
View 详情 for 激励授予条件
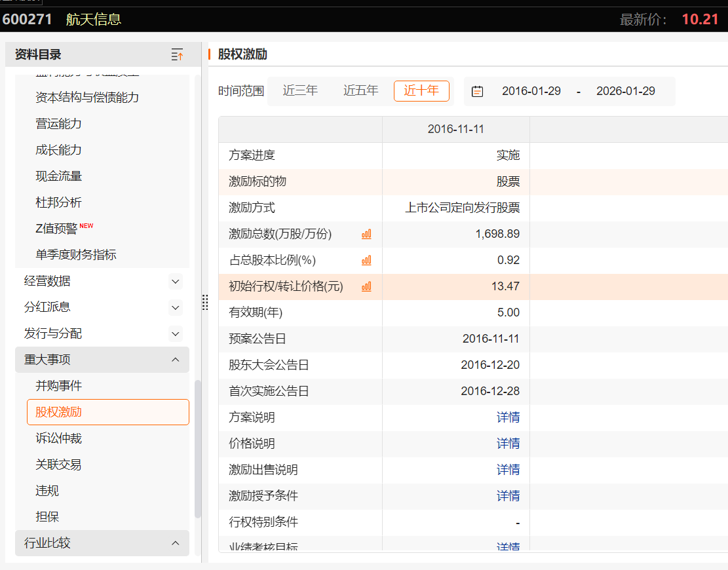(508, 496)
